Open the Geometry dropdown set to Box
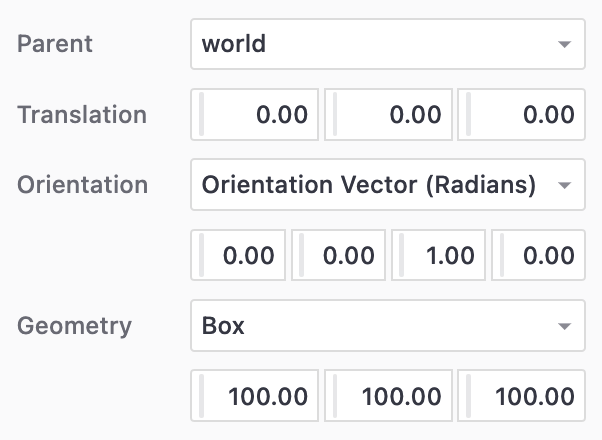The height and width of the screenshot is (440, 602). 387,326
